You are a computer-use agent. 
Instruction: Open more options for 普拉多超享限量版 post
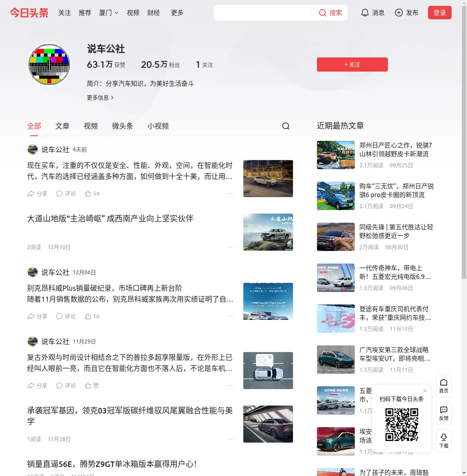click(231, 386)
